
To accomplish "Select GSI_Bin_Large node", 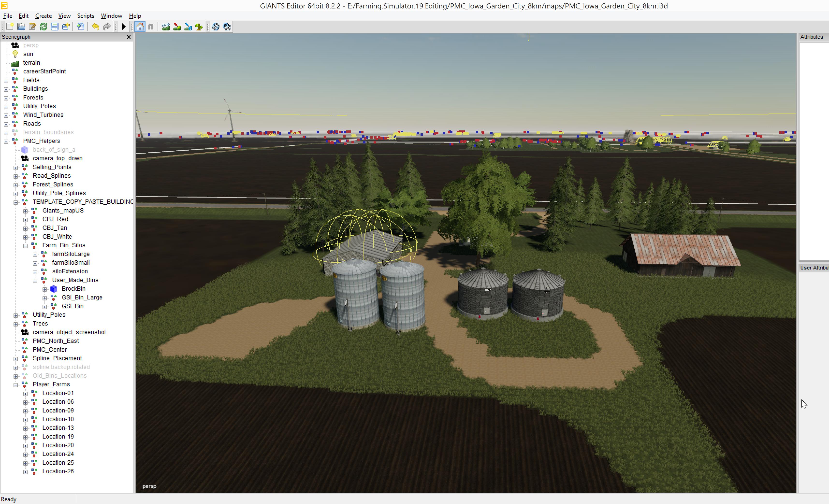I will pos(82,297).
